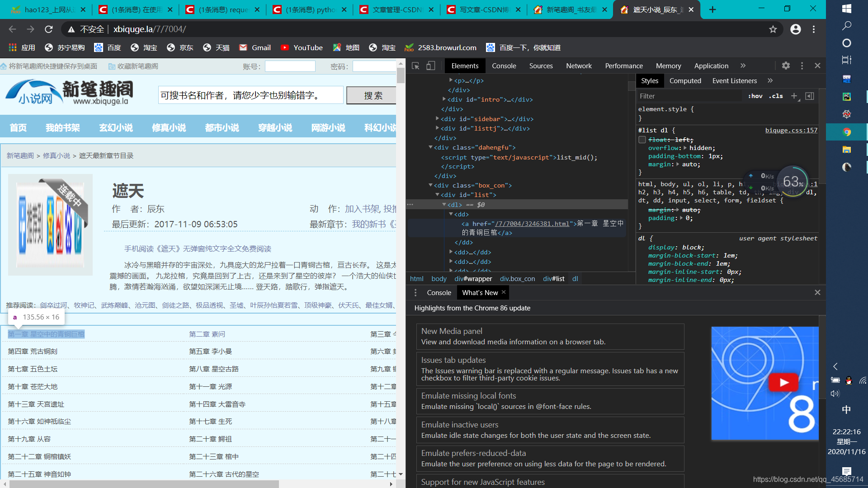Click the 搜索 search button
868x488 pixels.
click(x=372, y=95)
